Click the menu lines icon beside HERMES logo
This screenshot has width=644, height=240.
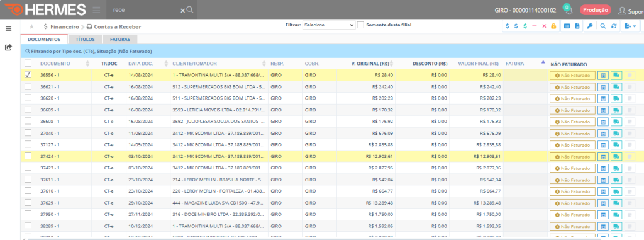[96, 9]
